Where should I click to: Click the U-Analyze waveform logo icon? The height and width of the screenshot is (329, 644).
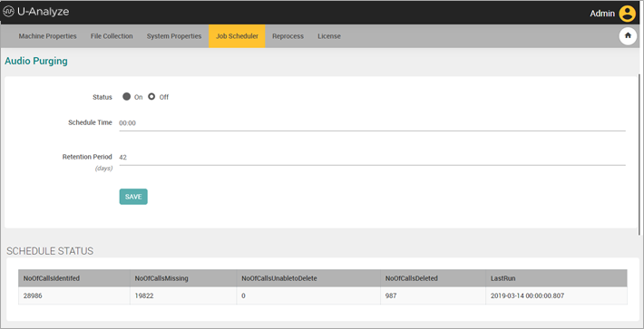(8, 12)
